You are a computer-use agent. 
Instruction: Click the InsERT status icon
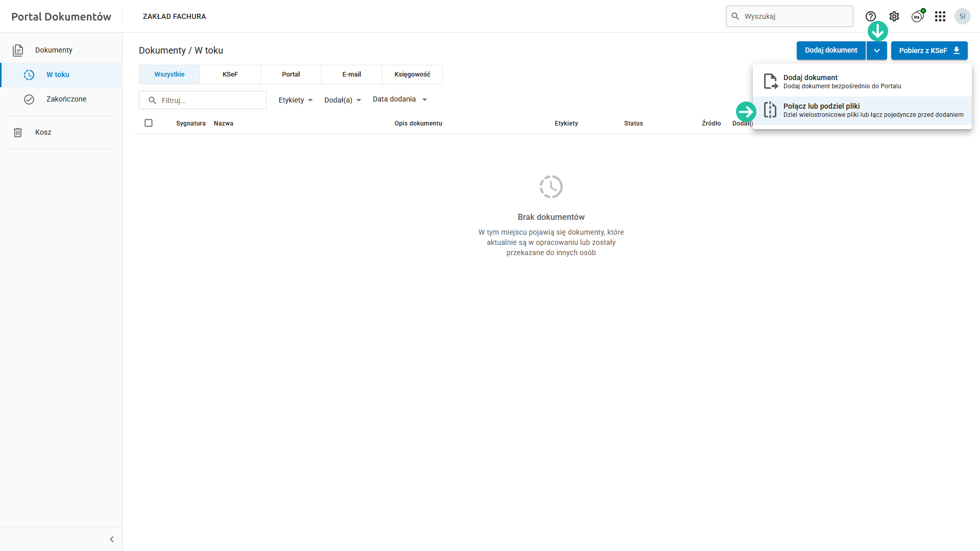coord(917,16)
